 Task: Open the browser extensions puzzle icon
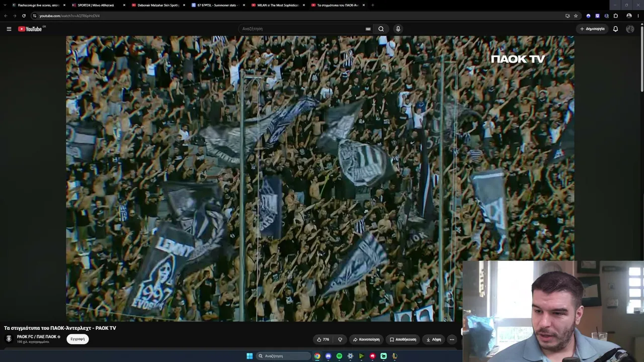[x=615, y=16]
